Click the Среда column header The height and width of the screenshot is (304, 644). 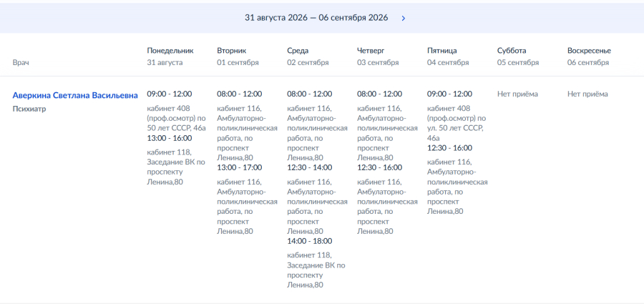(298, 51)
